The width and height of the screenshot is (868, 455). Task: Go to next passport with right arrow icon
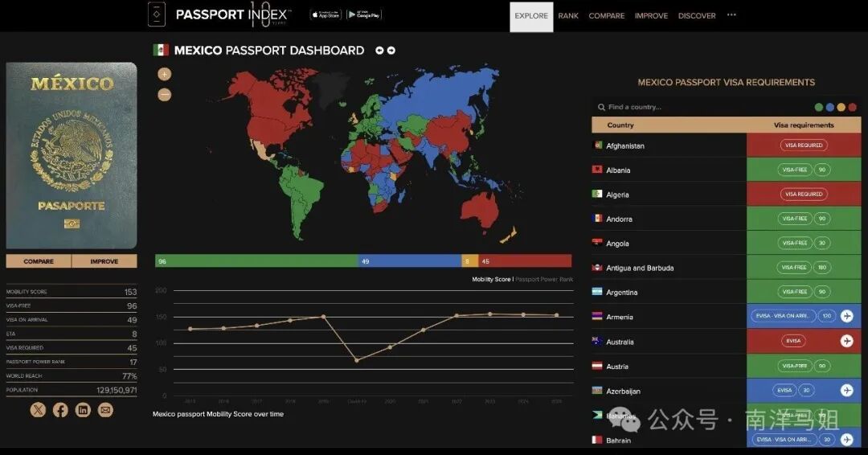(391, 51)
